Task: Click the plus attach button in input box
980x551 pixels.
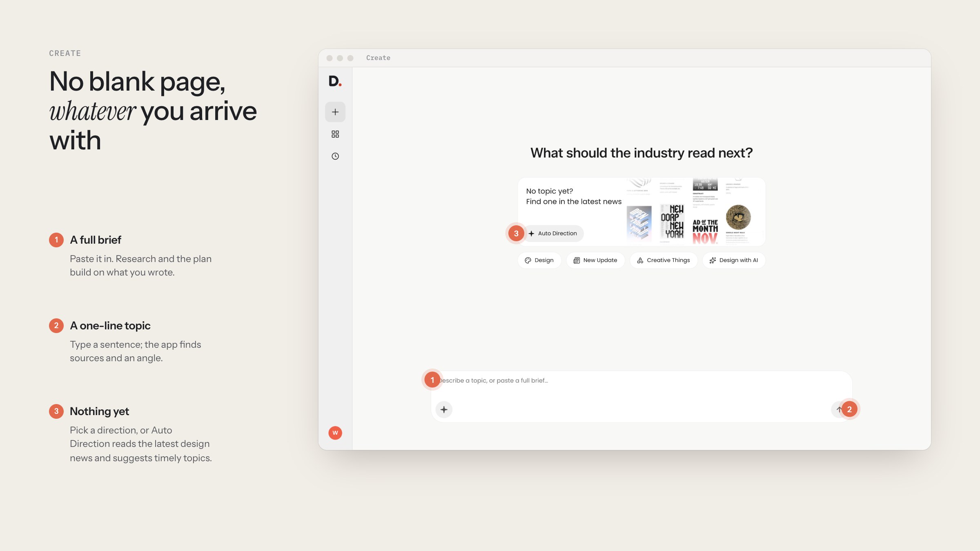Action: pyautogui.click(x=444, y=409)
